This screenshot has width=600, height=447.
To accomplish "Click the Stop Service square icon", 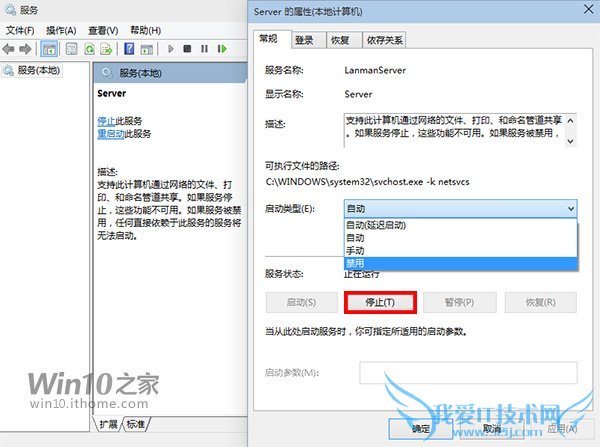I will click(187, 49).
